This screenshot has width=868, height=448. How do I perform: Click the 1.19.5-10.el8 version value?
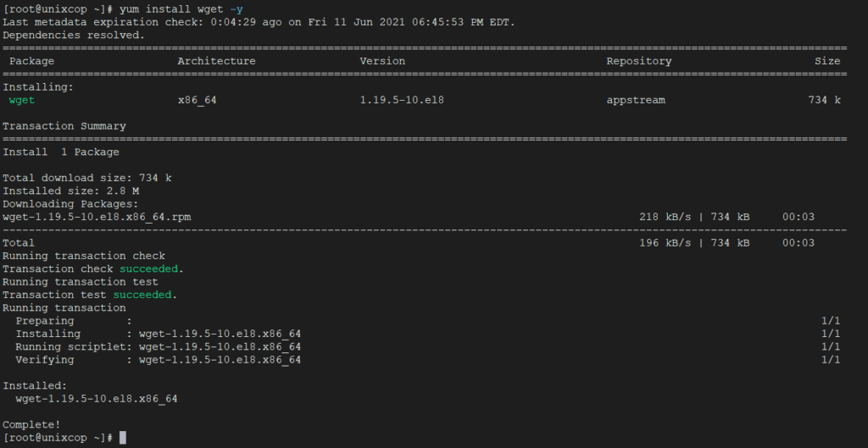coord(402,100)
